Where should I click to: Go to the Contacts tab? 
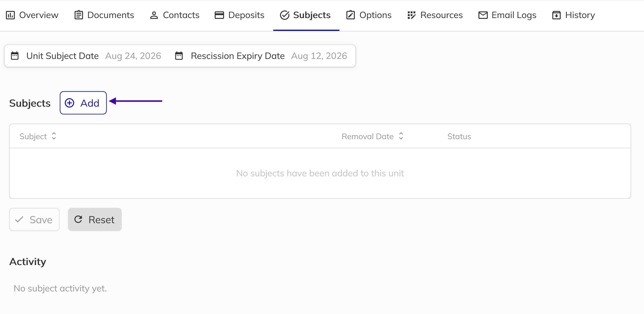tap(175, 15)
